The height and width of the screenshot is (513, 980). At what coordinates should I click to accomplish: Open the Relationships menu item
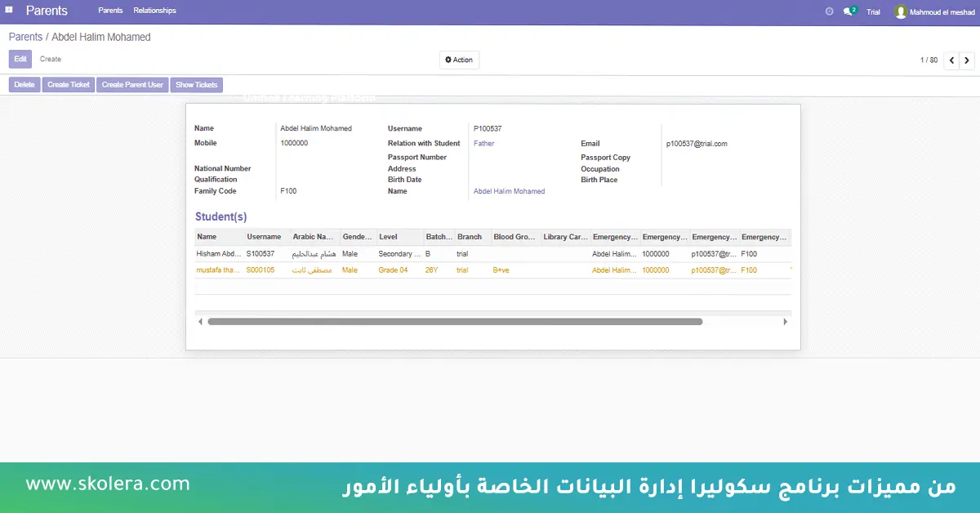click(154, 11)
